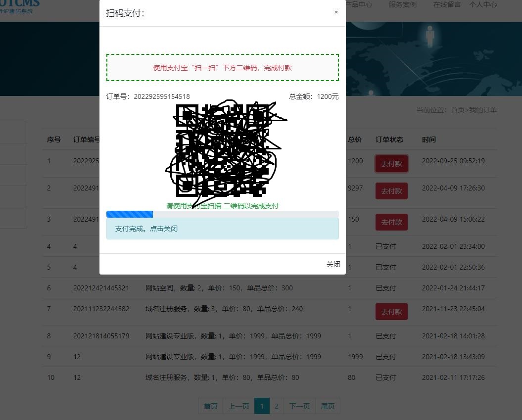Select page 1 in the pagination
Screen dimensions: 522x420
point(262,406)
